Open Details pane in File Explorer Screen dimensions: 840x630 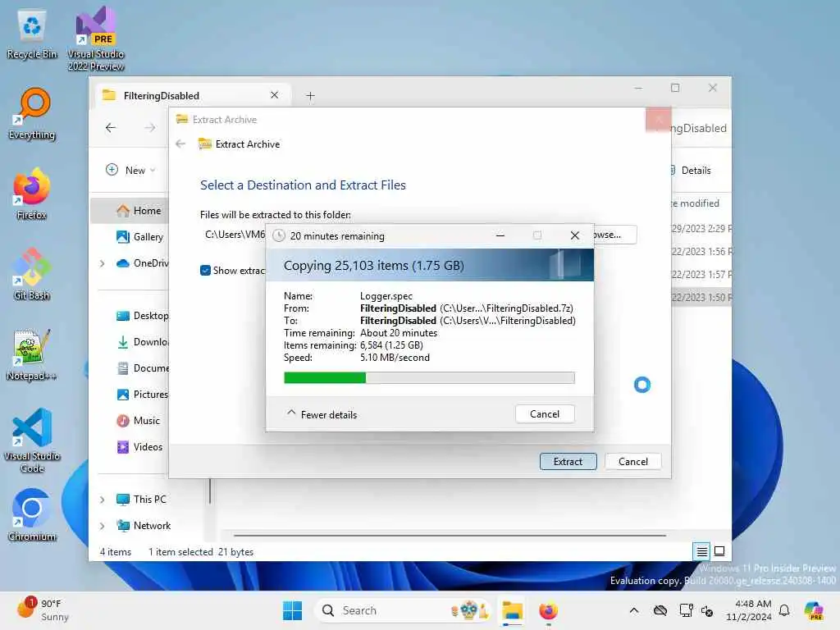pos(691,171)
